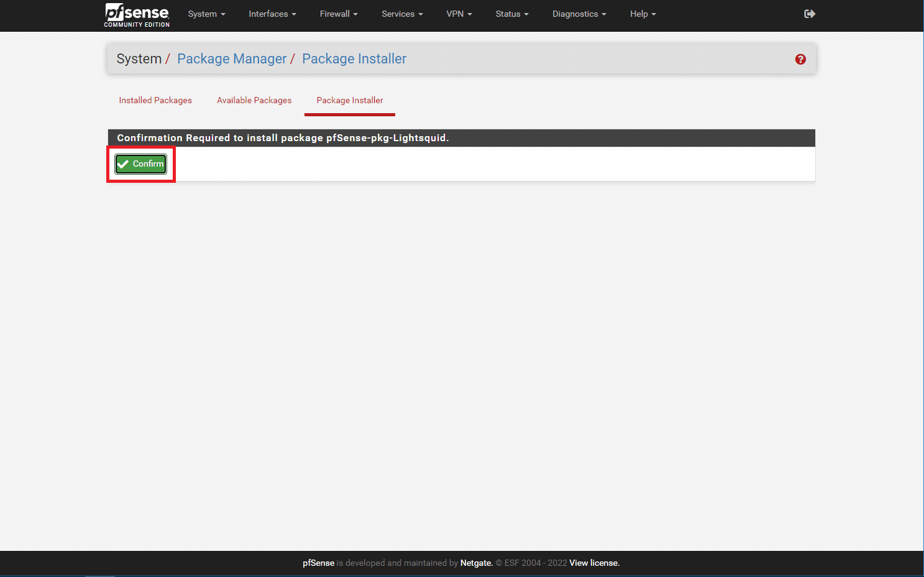This screenshot has height=577, width=924.
Task: Click the logout arrow icon
Action: 809,14
